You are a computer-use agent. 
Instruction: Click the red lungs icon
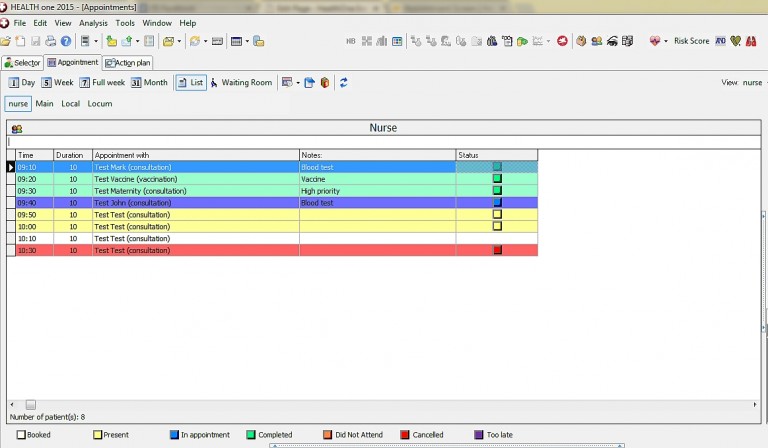pyautogui.click(x=751, y=41)
